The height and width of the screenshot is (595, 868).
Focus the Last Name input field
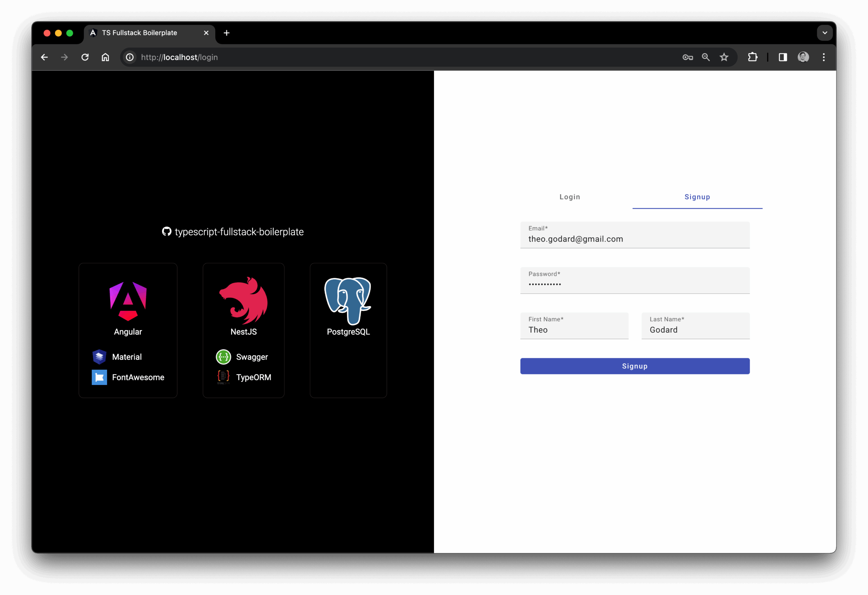695,326
